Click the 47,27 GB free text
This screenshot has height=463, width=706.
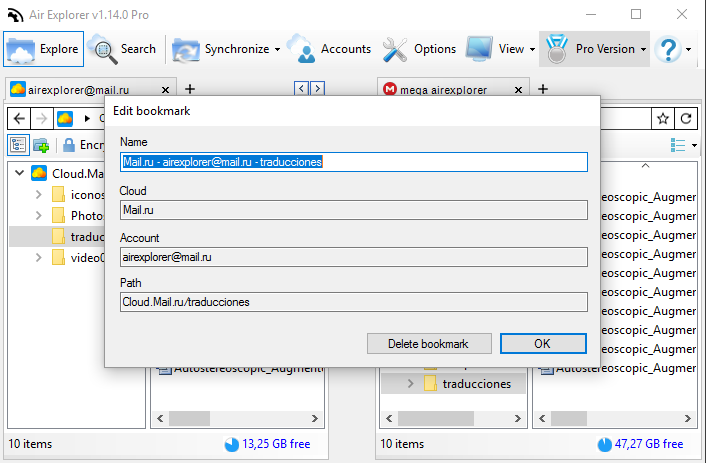pos(649,444)
